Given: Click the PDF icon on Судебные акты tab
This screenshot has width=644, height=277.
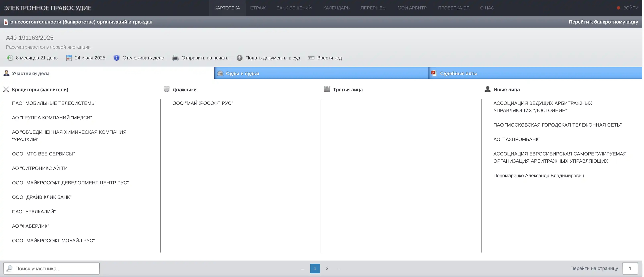Looking at the screenshot, I should pos(434,73).
